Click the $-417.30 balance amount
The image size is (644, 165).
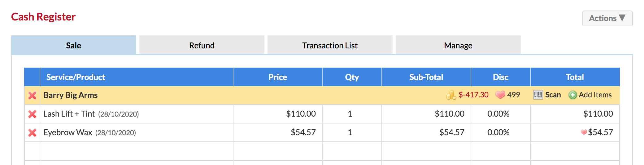(473, 95)
